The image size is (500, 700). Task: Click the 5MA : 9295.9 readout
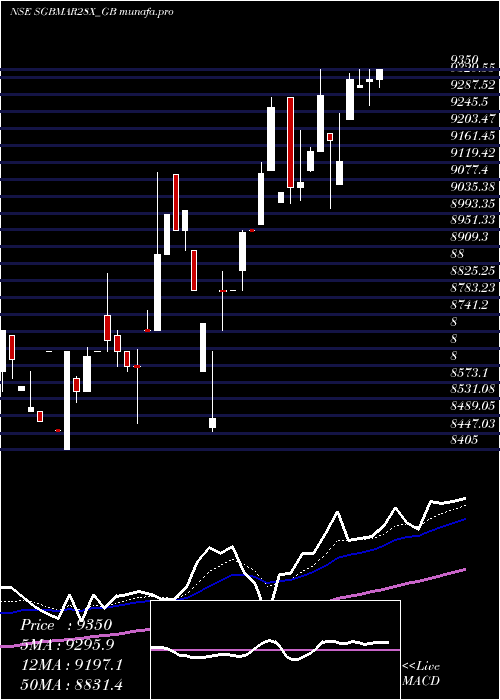(x=67, y=644)
